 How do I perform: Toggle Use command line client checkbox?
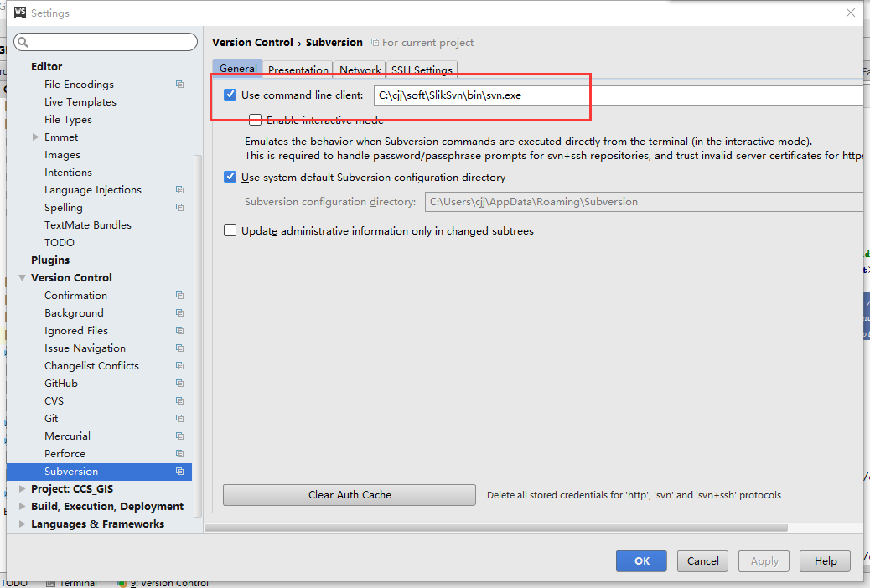(230, 95)
